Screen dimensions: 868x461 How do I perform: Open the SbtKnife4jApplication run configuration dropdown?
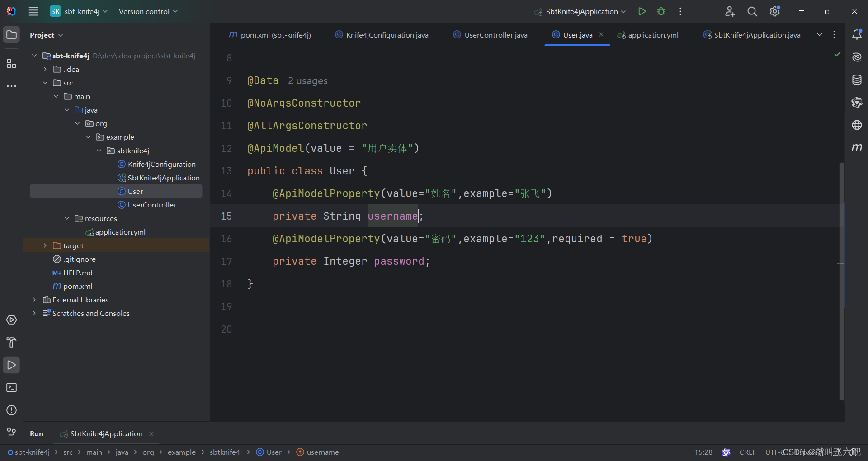click(579, 11)
